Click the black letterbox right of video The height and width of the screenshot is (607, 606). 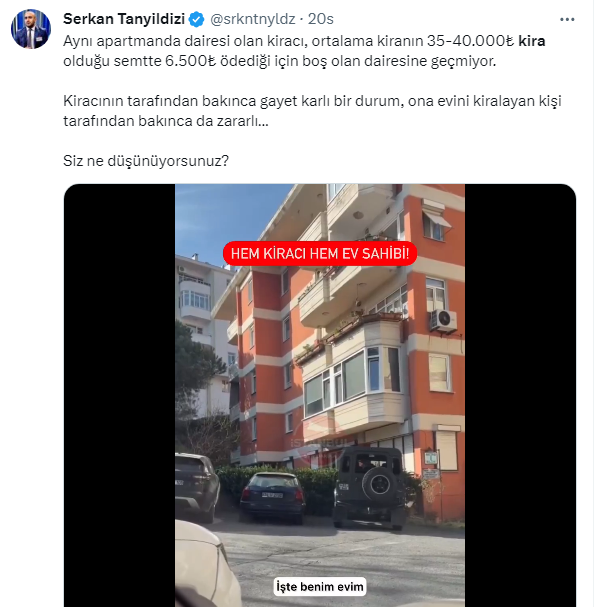[x=520, y=395]
